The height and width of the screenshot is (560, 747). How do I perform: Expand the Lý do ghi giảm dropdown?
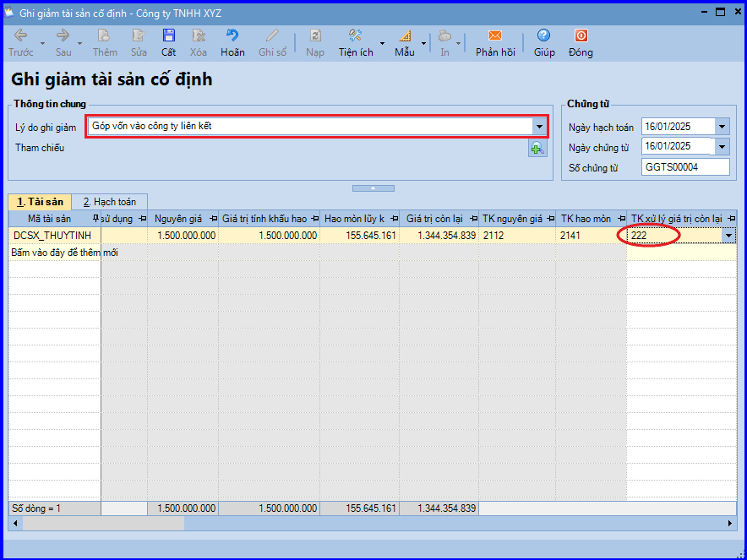(539, 127)
